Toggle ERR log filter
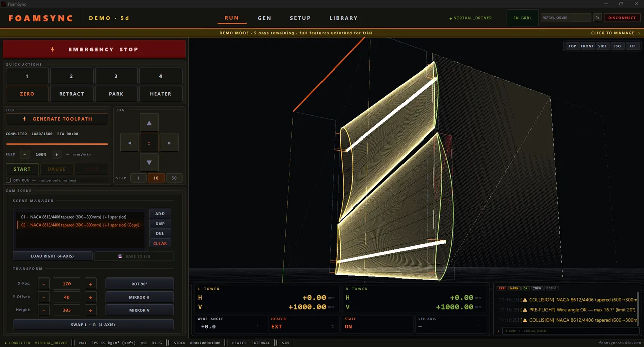This screenshot has width=644, height=347. point(502,288)
